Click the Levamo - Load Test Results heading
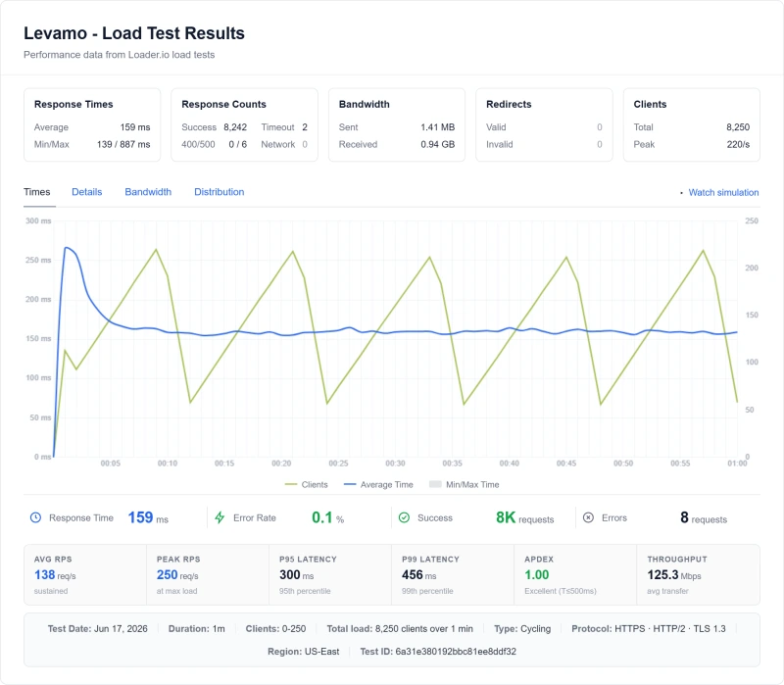This screenshot has width=784, height=685. click(x=134, y=33)
